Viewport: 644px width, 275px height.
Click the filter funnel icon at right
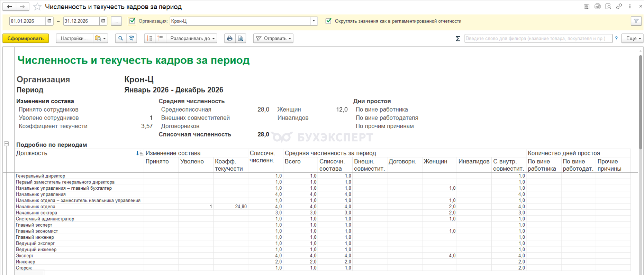[x=636, y=21]
